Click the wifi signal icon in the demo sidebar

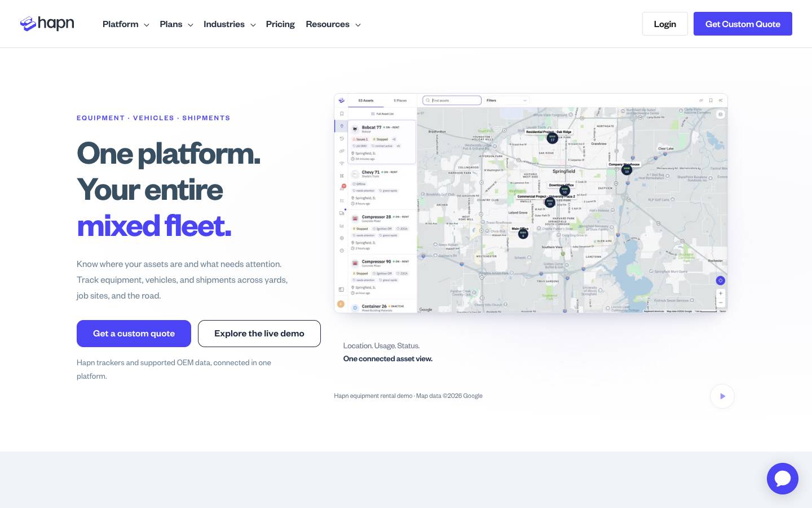click(342, 163)
